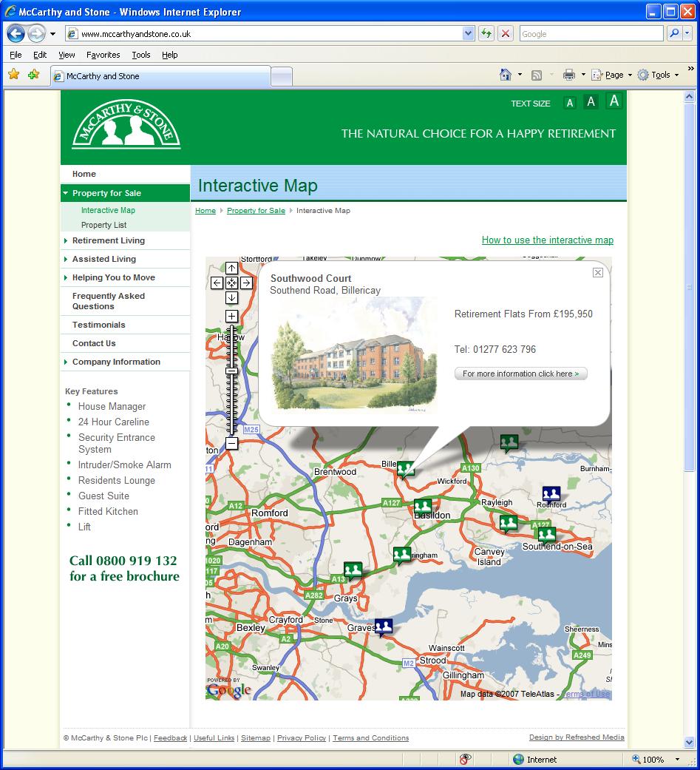Click the Google search box
Image resolution: width=700 pixels, height=770 pixels.
(591, 34)
